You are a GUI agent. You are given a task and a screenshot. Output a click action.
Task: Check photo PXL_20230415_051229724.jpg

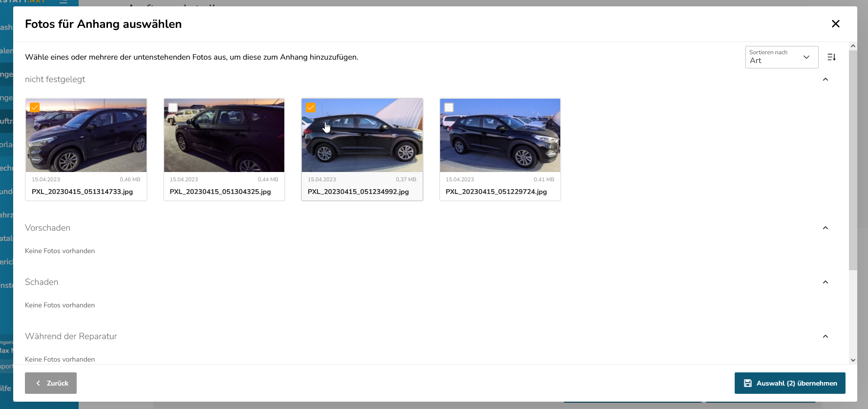[449, 108]
